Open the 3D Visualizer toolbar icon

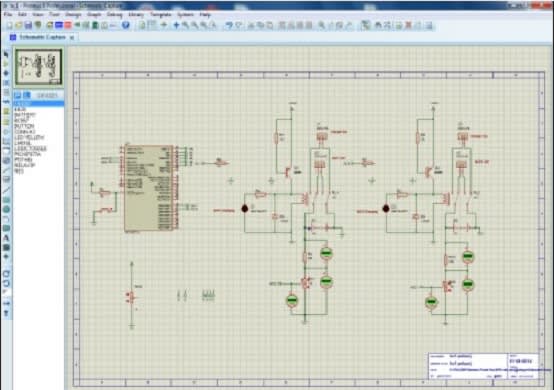click(x=77, y=25)
